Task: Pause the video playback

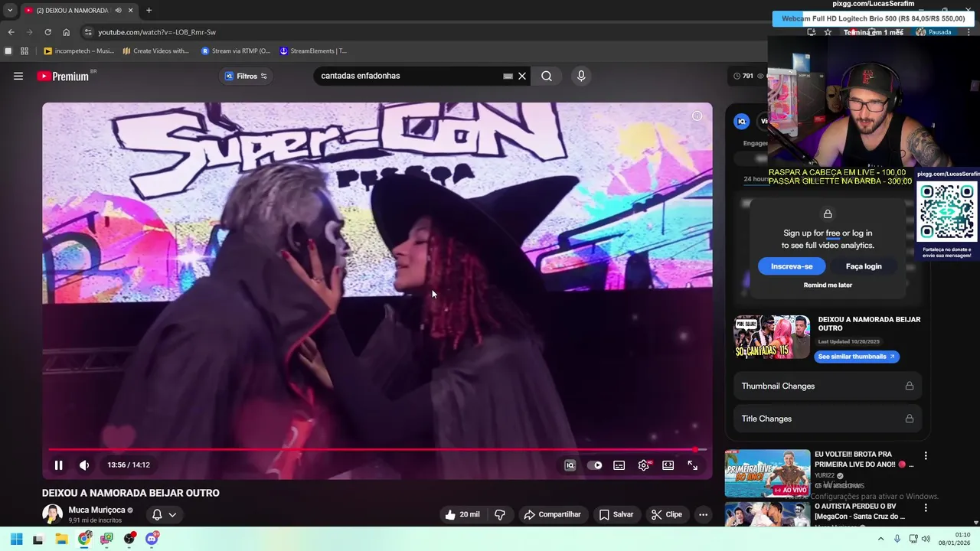Action: [58, 465]
